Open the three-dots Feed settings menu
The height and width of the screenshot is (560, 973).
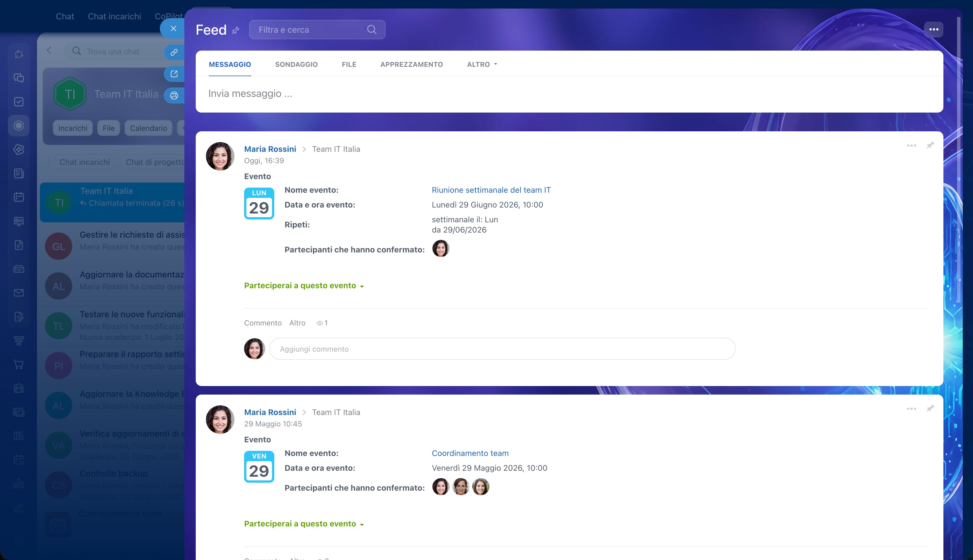tap(933, 29)
